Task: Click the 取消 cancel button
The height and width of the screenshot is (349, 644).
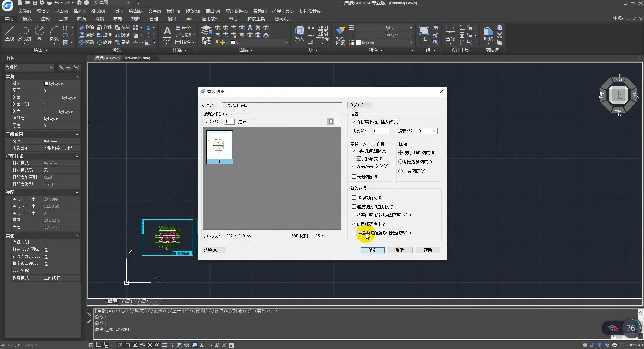Action: click(x=400, y=250)
